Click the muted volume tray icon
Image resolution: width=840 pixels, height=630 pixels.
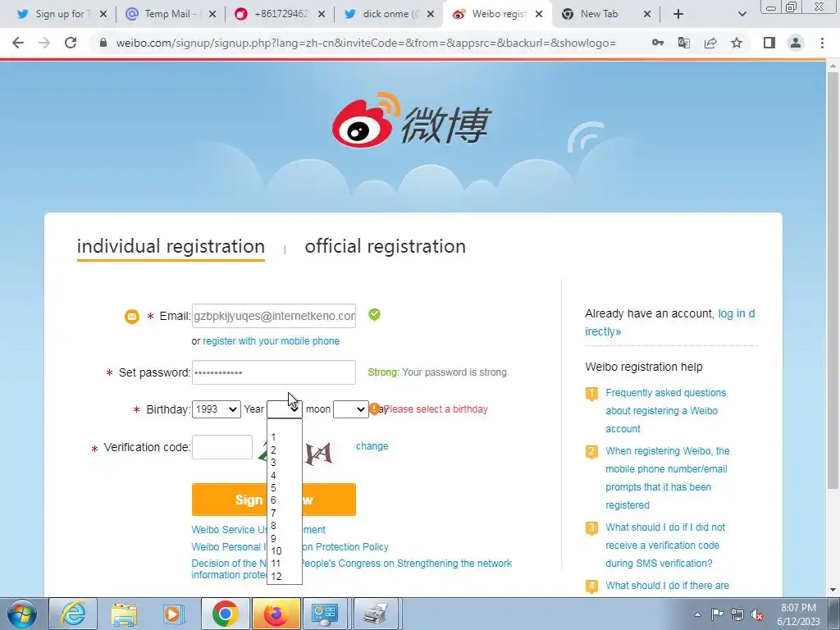pyautogui.click(x=757, y=614)
